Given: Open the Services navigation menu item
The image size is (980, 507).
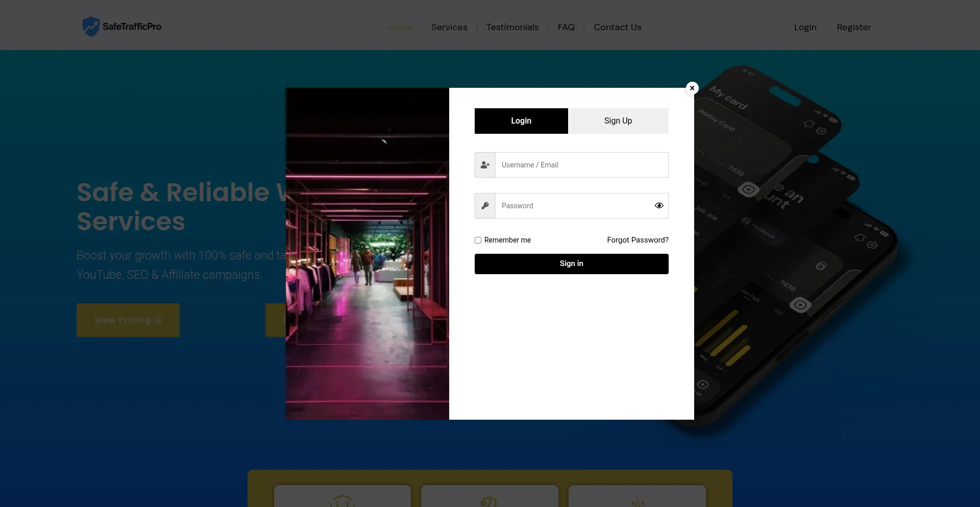Looking at the screenshot, I should pos(449,27).
